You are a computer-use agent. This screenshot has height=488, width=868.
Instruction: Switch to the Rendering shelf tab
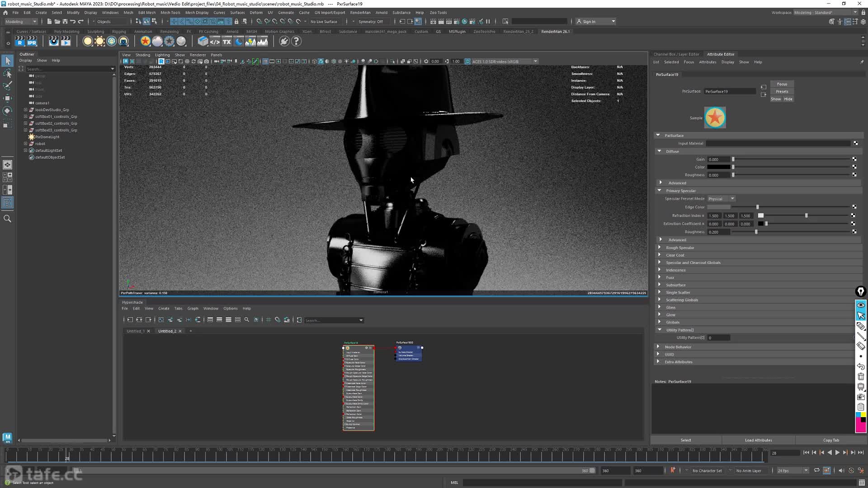[x=170, y=32]
